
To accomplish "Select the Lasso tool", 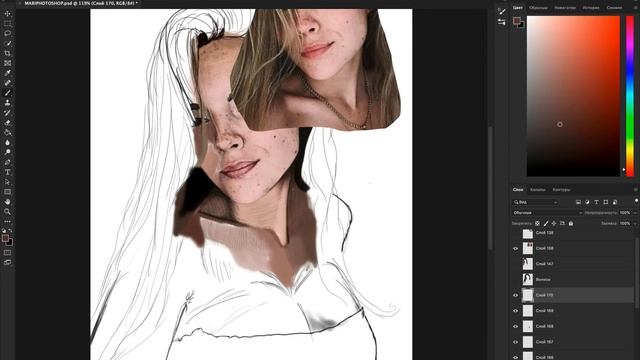I will click(x=7, y=33).
